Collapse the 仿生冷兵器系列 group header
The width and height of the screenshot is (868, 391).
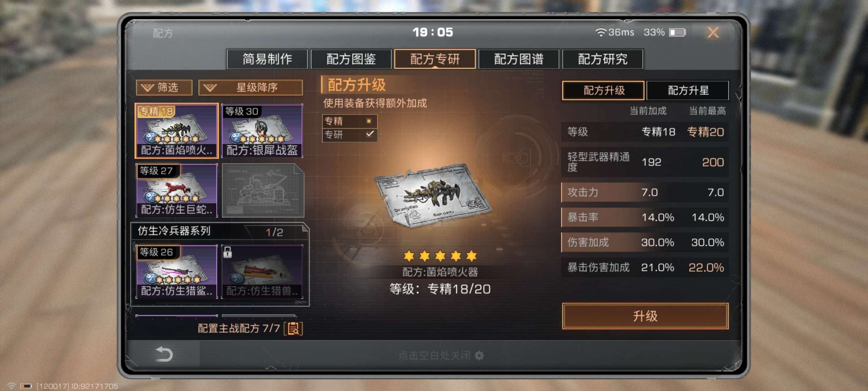tap(220, 231)
